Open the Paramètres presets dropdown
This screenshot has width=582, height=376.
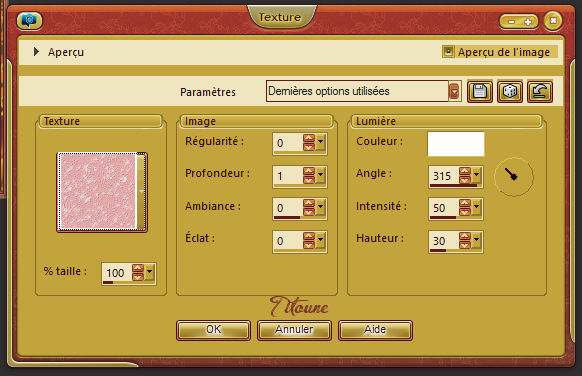454,91
